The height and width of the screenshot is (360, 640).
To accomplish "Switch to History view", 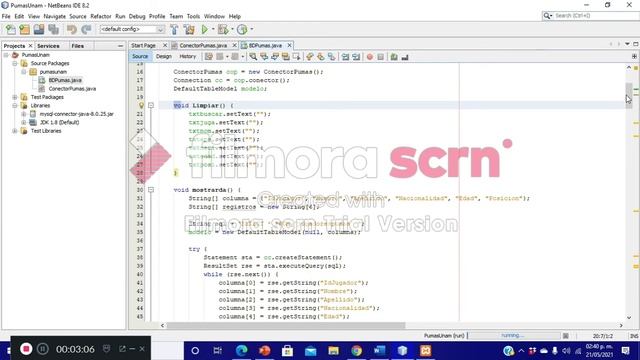I will [x=188, y=56].
